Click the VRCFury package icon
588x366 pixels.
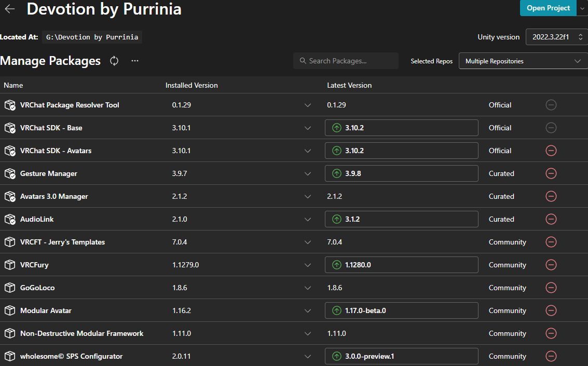click(x=10, y=265)
